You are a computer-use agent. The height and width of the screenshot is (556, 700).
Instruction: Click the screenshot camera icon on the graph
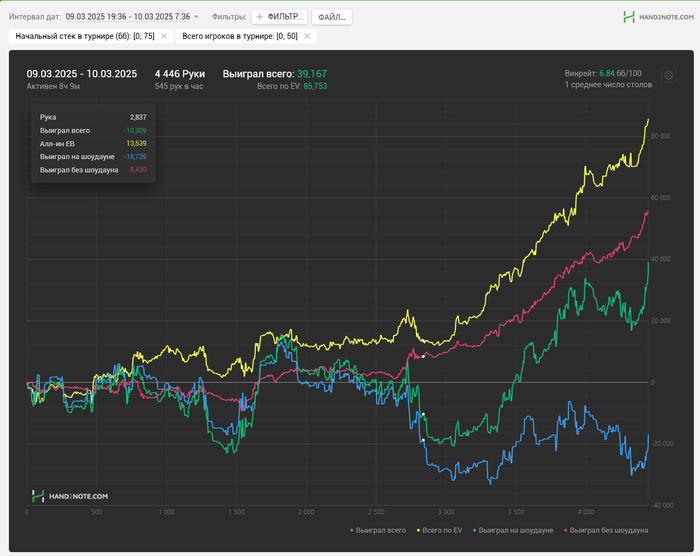669,76
